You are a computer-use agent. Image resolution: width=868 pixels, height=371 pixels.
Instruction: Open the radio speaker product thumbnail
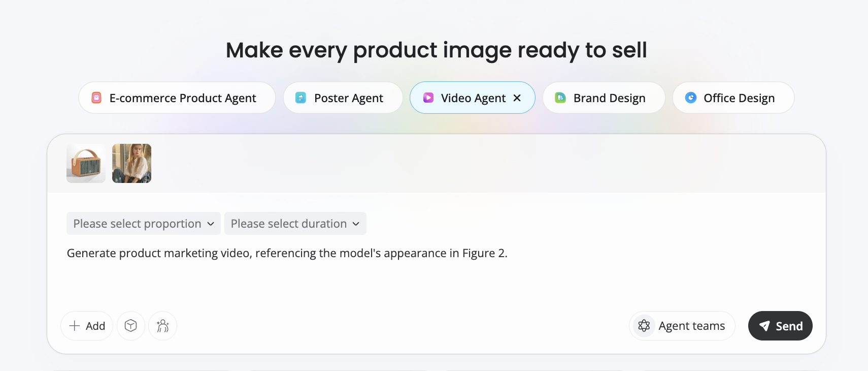86,163
